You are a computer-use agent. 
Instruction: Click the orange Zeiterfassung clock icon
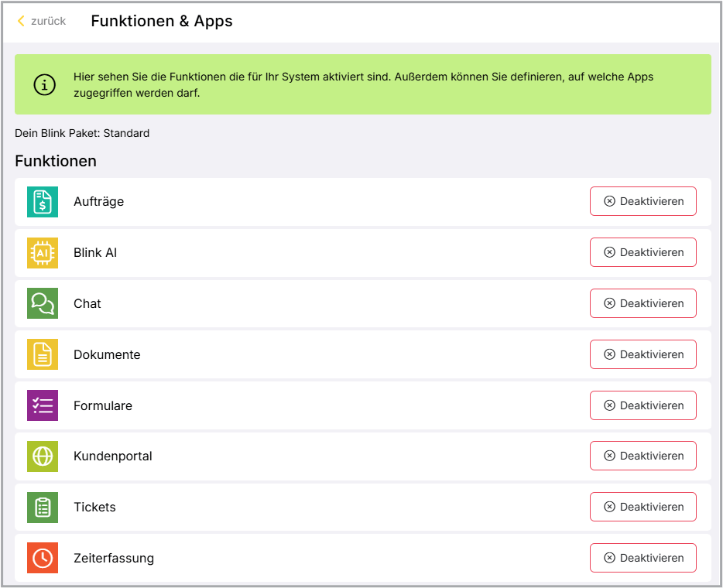pos(43,558)
